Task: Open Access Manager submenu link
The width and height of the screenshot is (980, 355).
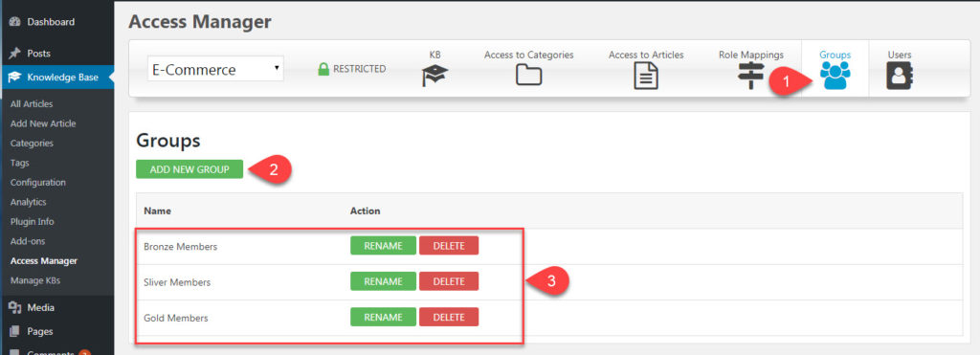Action: point(44,260)
